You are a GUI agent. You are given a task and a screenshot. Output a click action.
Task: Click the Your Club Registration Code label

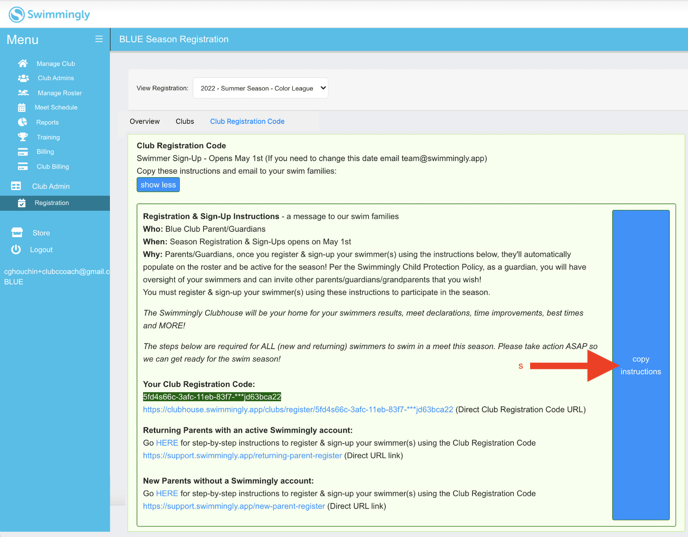tap(199, 384)
